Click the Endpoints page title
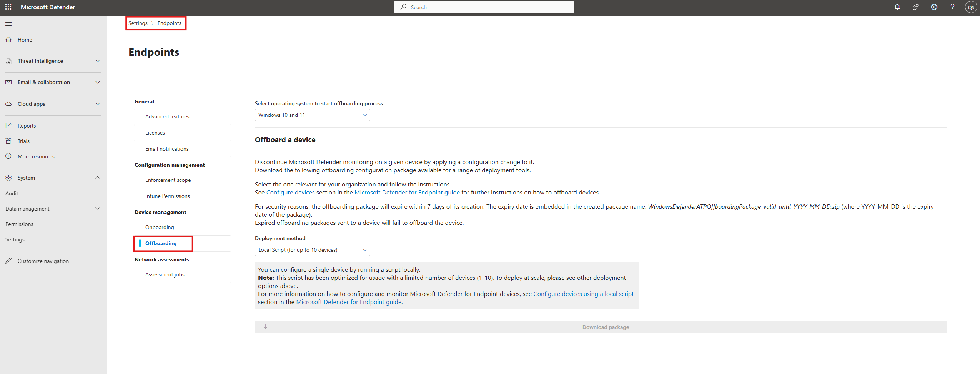Viewport: 980px width, 374px height. click(154, 52)
